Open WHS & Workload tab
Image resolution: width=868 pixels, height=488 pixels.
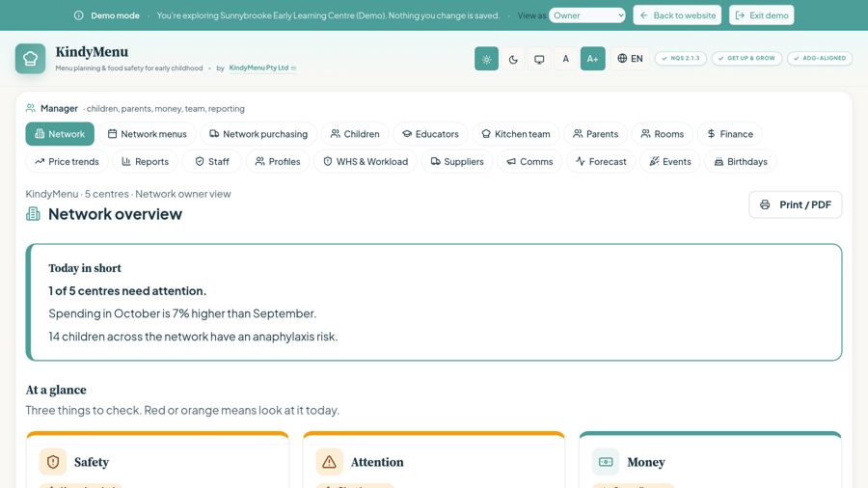point(366,162)
